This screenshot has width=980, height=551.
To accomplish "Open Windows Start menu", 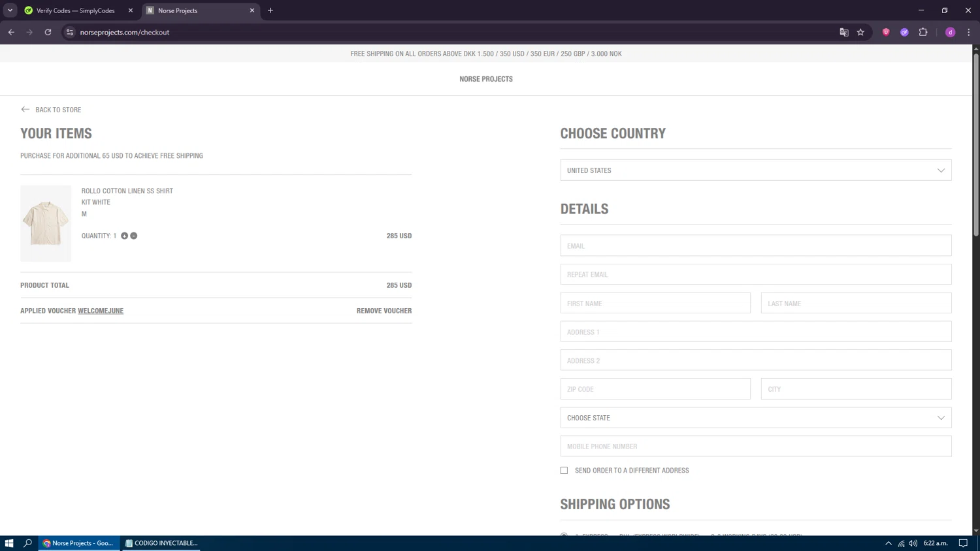I will point(9,543).
